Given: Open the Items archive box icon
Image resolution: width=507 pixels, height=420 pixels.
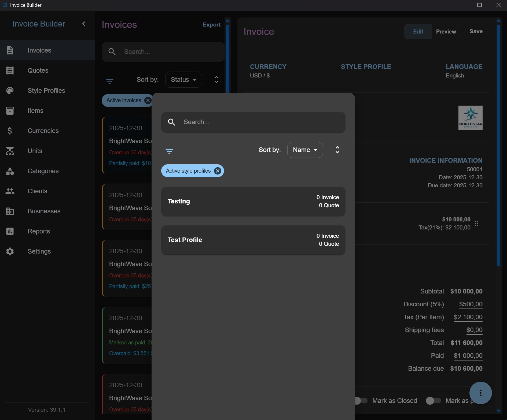Looking at the screenshot, I should (10, 111).
